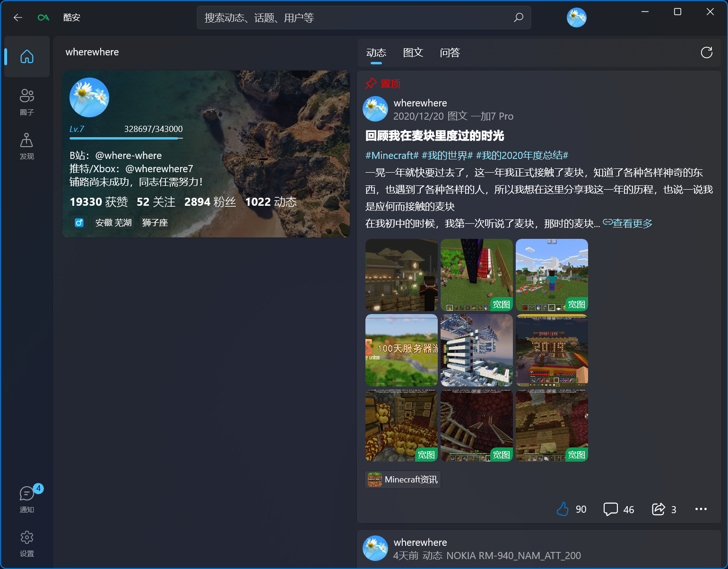Click wherewhere avatar on pinned post
Screen dimensions: 728x569
pyautogui.click(x=375, y=109)
